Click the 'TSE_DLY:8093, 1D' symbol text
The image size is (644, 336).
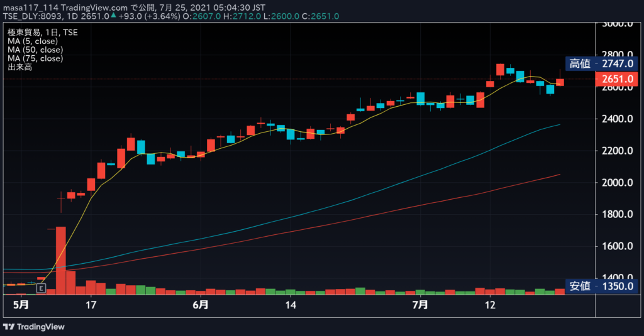point(41,16)
